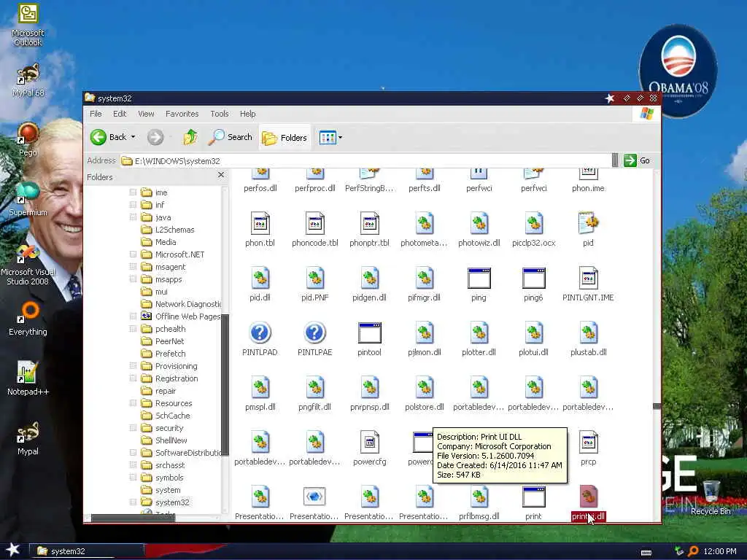
Task: Close the Folders pane
Action: tap(220, 175)
